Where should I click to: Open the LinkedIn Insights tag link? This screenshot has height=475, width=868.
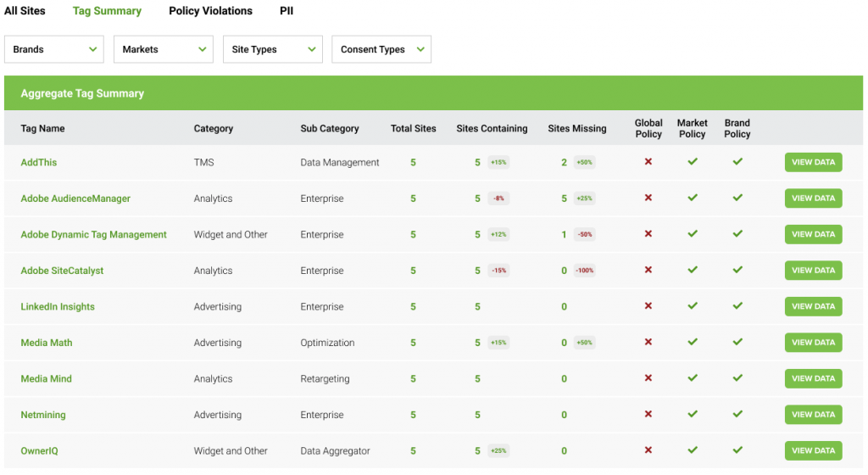(x=58, y=307)
